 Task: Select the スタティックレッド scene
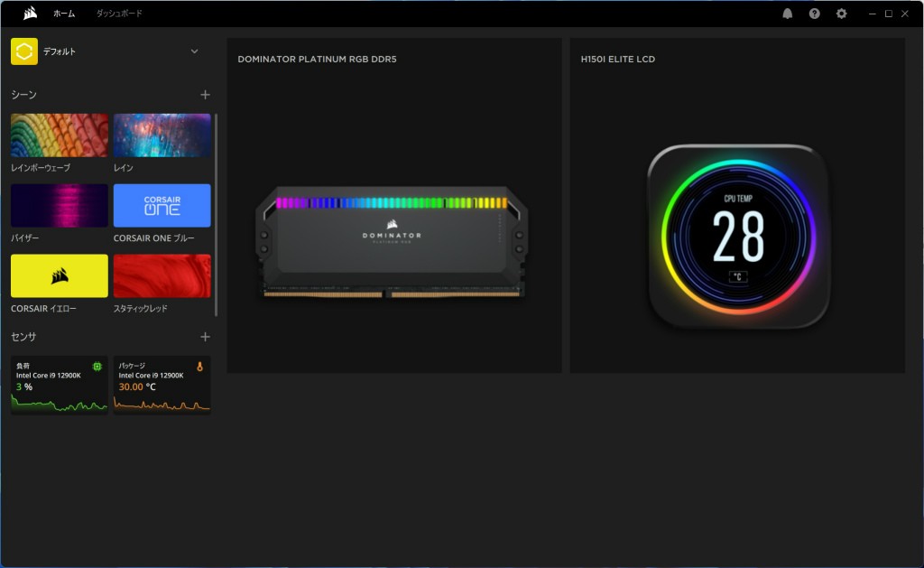162,275
